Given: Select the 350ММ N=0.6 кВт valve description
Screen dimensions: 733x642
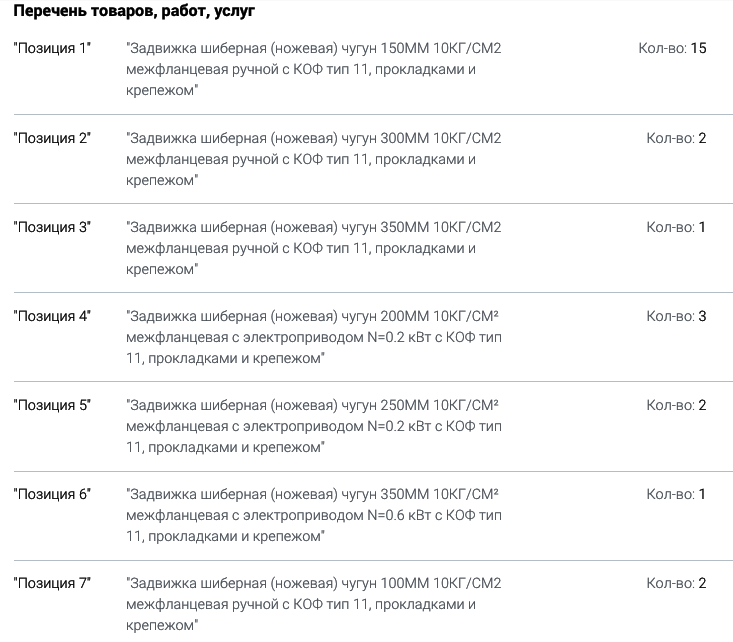Looking at the screenshot, I should pos(314,515).
